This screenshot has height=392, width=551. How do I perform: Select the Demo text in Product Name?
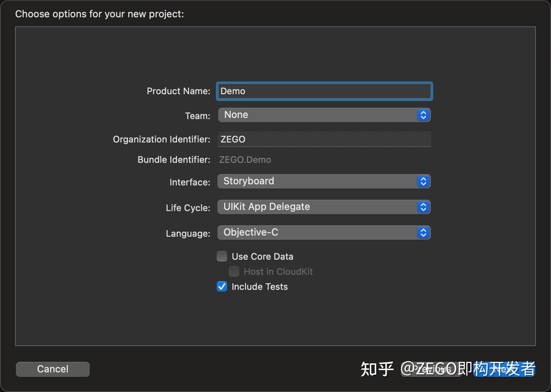pos(233,91)
